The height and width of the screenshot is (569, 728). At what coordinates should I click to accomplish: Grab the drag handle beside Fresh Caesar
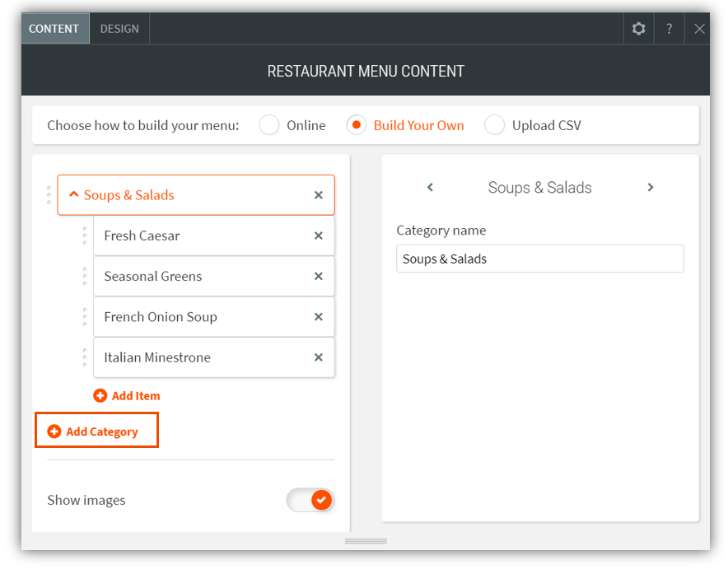(x=84, y=236)
